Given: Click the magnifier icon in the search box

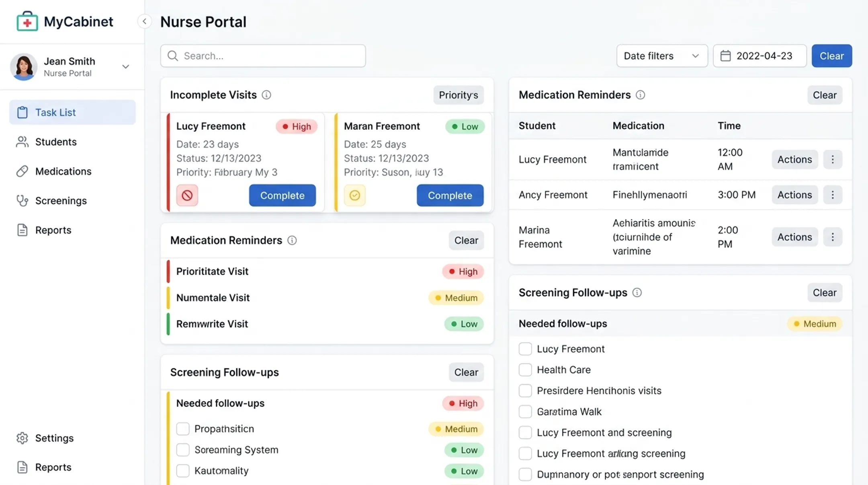Looking at the screenshot, I should click(x=173, y=56).
